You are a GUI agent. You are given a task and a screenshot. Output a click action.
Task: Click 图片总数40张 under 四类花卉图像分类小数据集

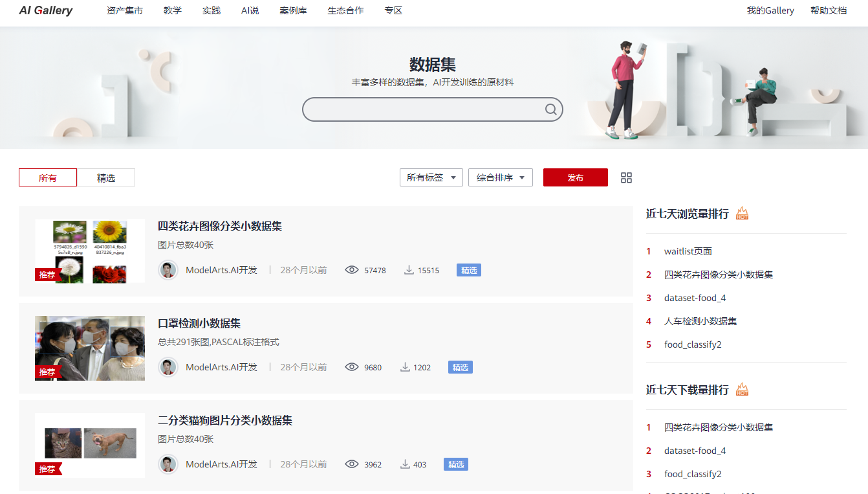[186, 245]
